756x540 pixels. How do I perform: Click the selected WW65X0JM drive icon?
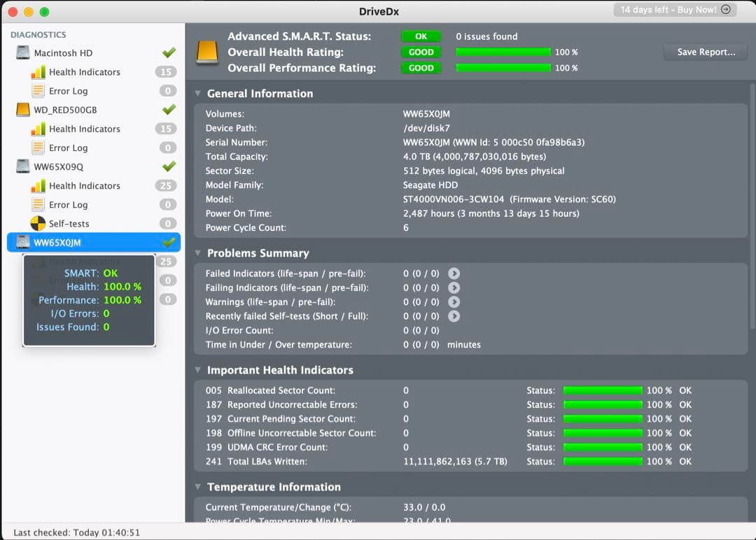(x=22, y=242)
